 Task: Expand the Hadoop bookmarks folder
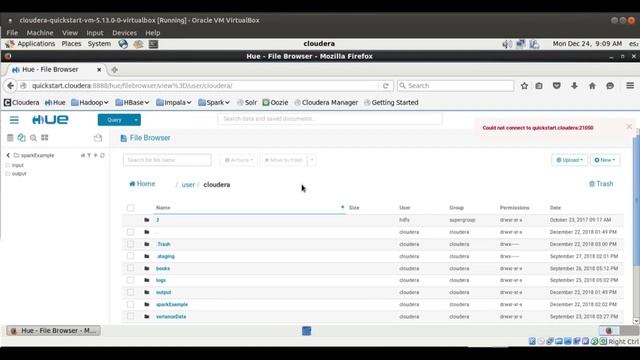(x=90, y=102)
